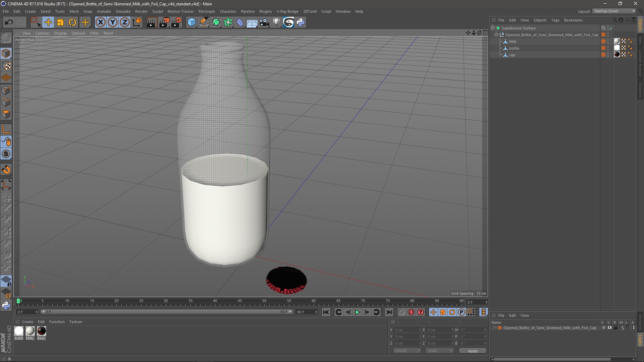Go to end of animation
Screen dimensions: 644x362
(x=389, y=312)
